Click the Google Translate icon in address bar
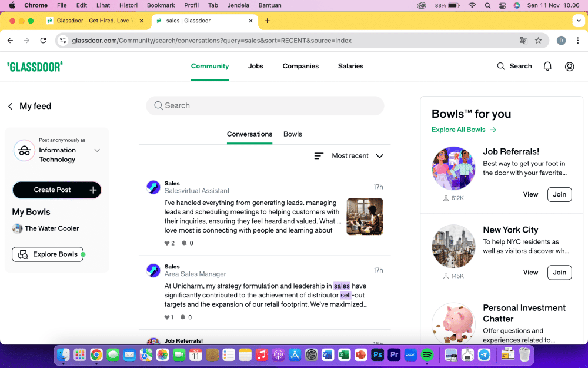 pos(523,41)
